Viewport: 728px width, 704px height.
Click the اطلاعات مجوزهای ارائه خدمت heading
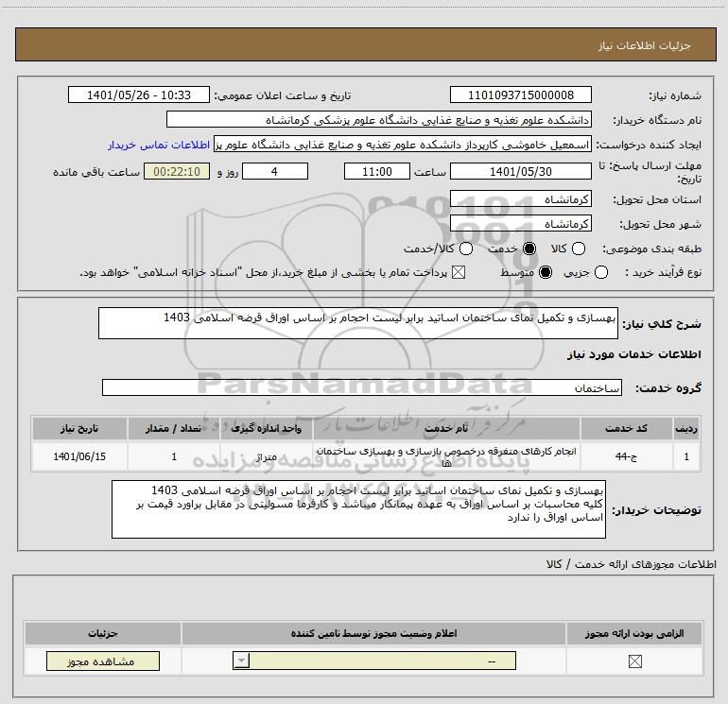(x=631, y=564)
